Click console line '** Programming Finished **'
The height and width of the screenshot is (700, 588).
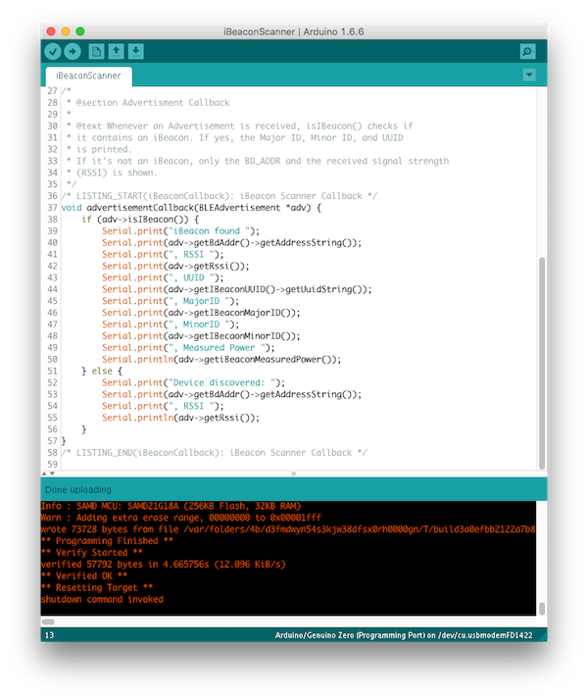(x=107, y=540)
